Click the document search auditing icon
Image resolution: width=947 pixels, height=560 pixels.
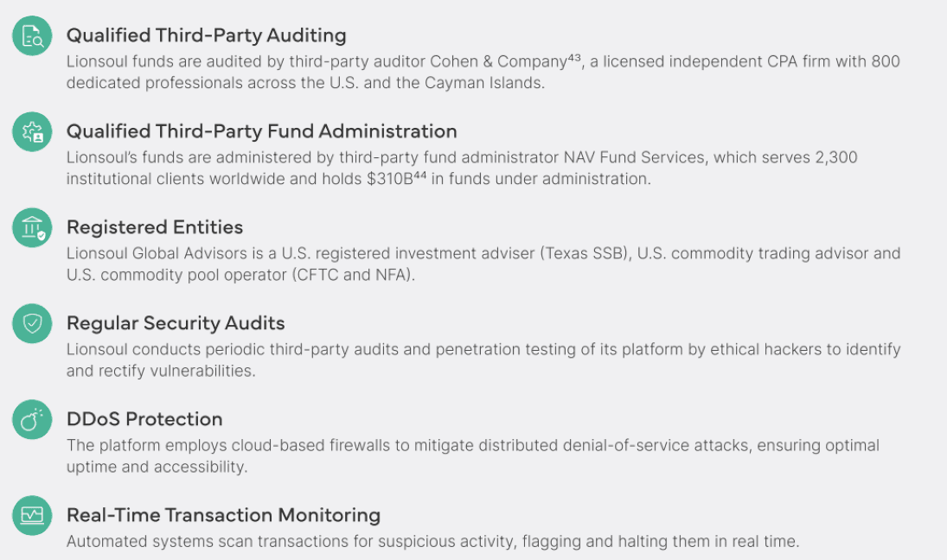click(x=32, y=35)
